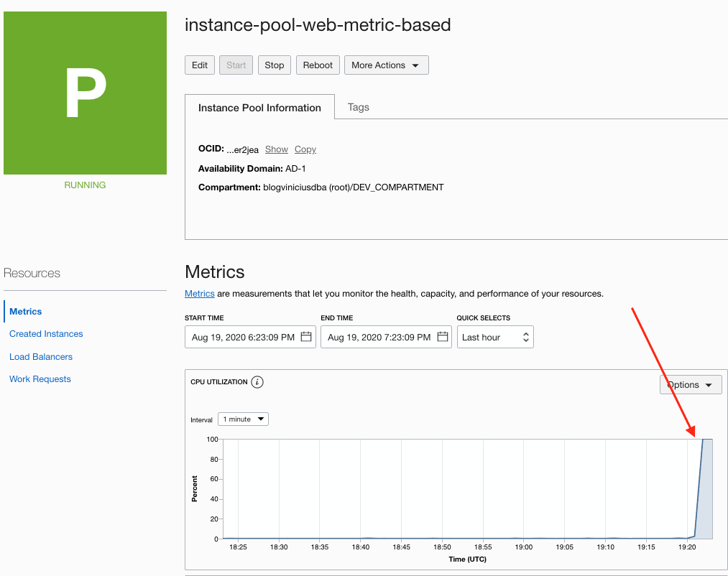Reboot the instance pool

[x=318, y=65]
